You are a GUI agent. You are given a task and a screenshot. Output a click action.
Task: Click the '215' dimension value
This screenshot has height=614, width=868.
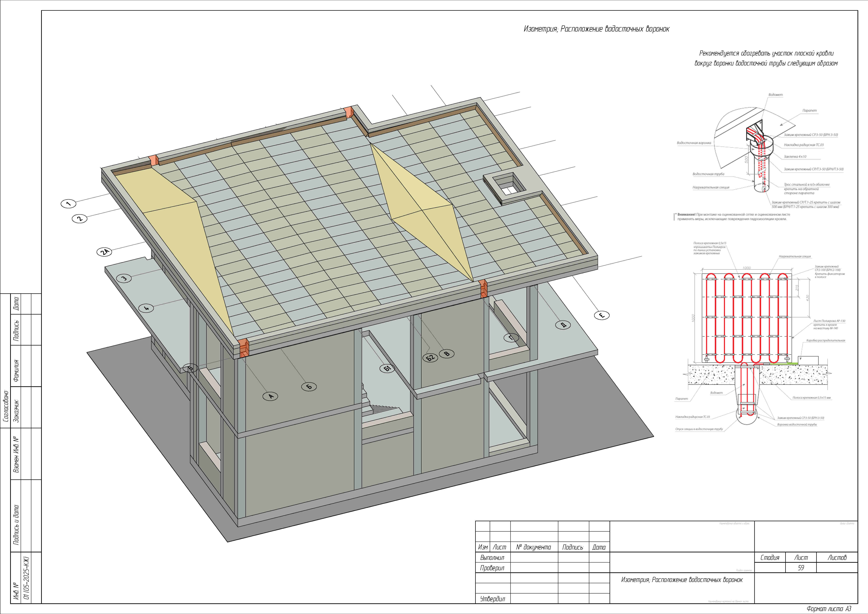[797, 288]
